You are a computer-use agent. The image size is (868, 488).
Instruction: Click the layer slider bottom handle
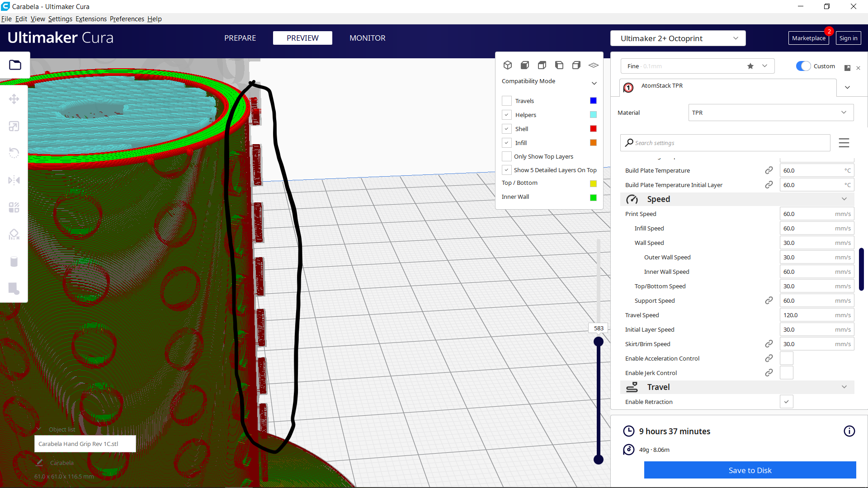pyautogui.click(x=599, y=460)
